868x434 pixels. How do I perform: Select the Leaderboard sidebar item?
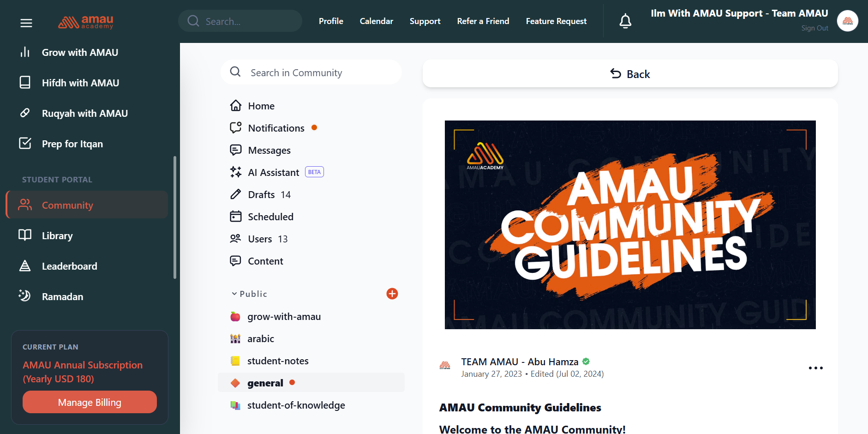pyautogui.click(x=69, y=266)
